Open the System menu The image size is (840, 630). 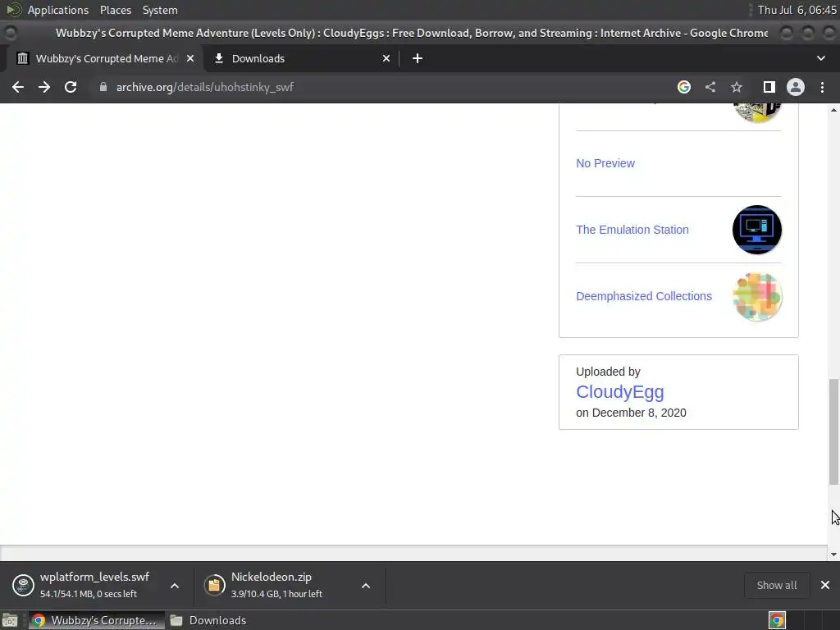[160, 10]
